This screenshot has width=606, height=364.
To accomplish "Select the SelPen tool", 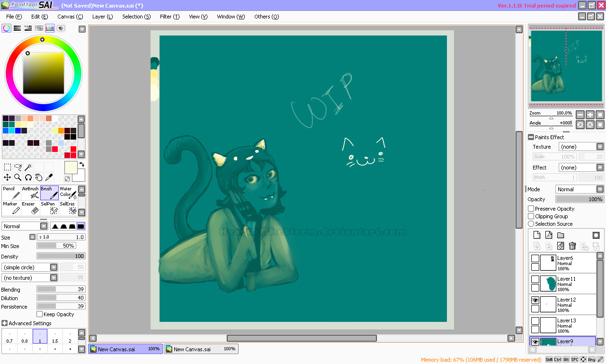I will [x=49, y=208].
